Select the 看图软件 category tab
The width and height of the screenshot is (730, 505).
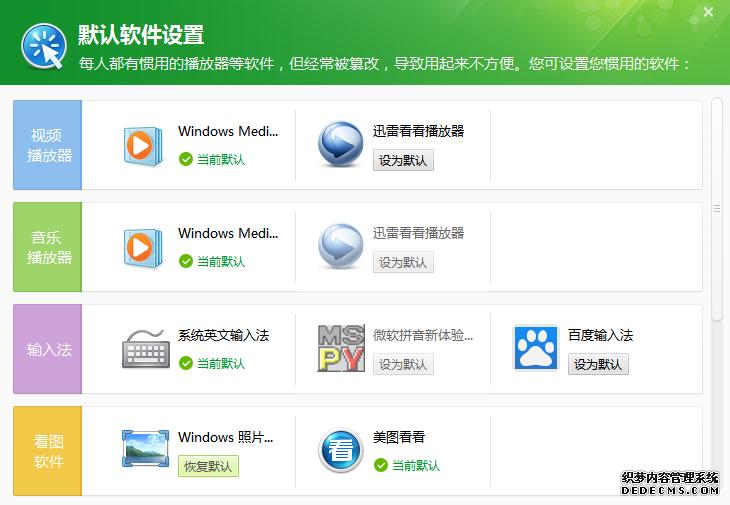48,451
